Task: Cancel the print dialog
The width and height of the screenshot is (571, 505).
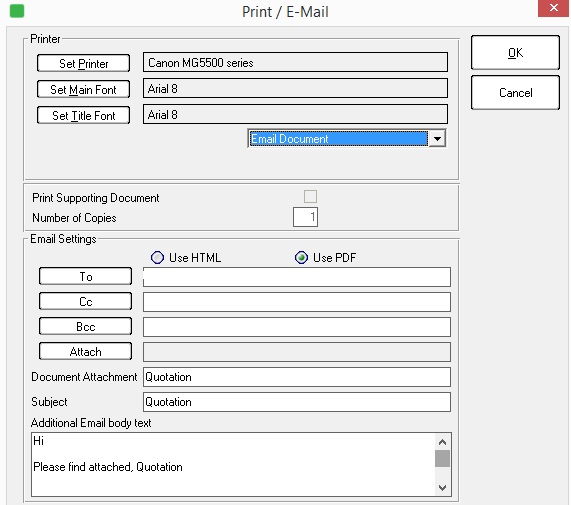Action: pos(515,92)
